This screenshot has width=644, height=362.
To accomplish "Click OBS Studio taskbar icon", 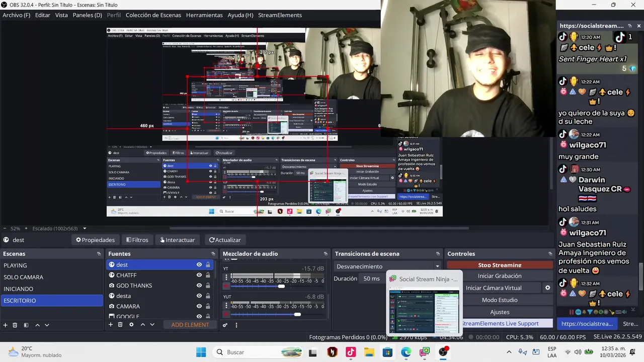I will pos(443,352).
